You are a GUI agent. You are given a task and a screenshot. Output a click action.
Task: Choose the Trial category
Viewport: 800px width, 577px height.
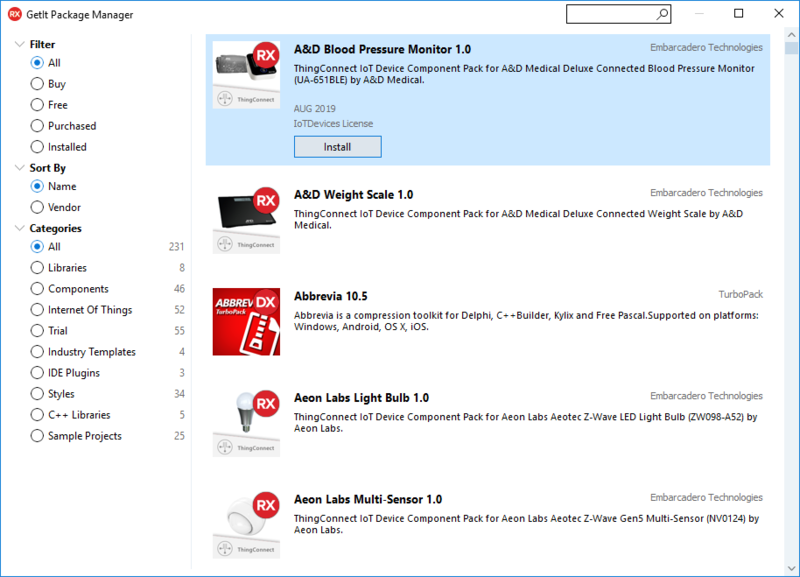[37, 331]
